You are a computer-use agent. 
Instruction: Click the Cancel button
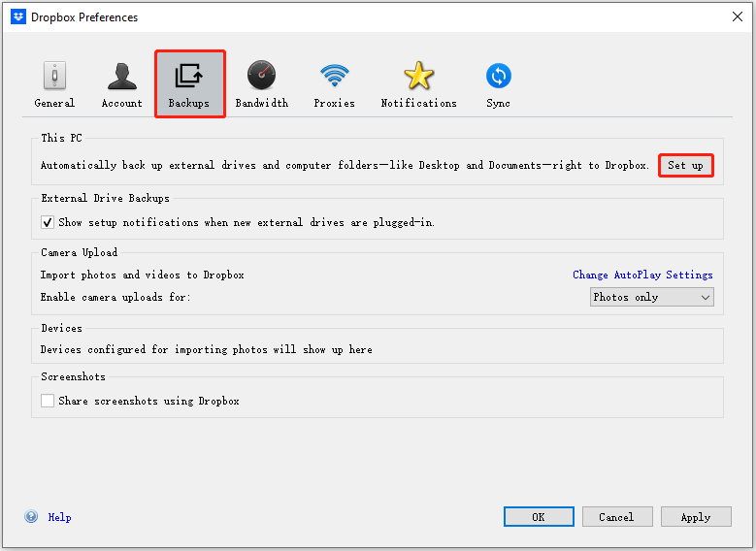click(617, 517)
